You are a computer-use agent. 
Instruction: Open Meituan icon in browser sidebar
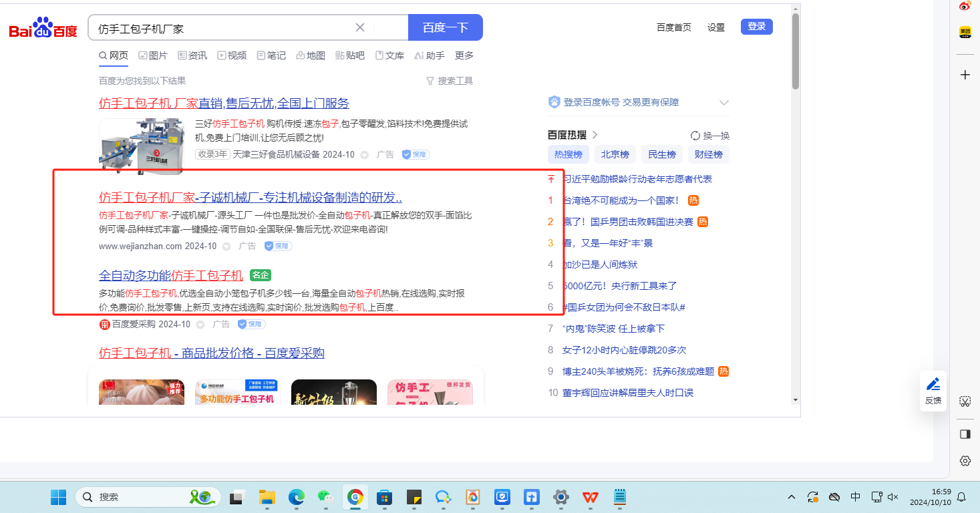point(965,31)
